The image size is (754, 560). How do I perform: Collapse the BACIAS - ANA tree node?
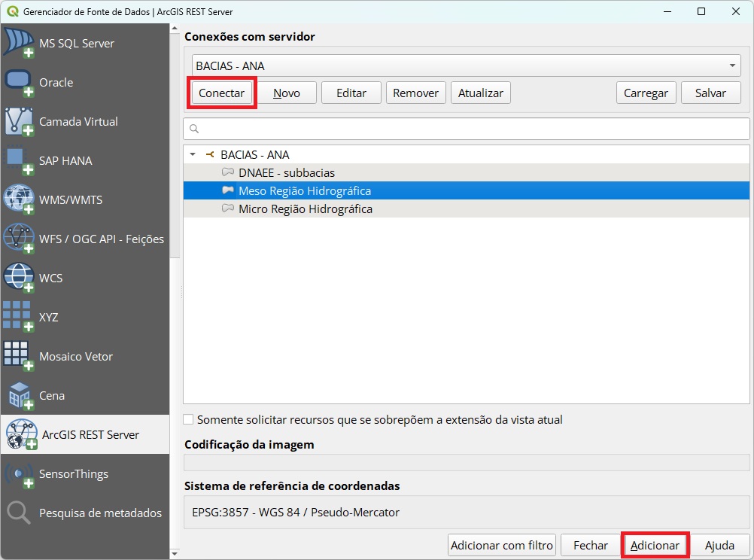tap(193, 154)
